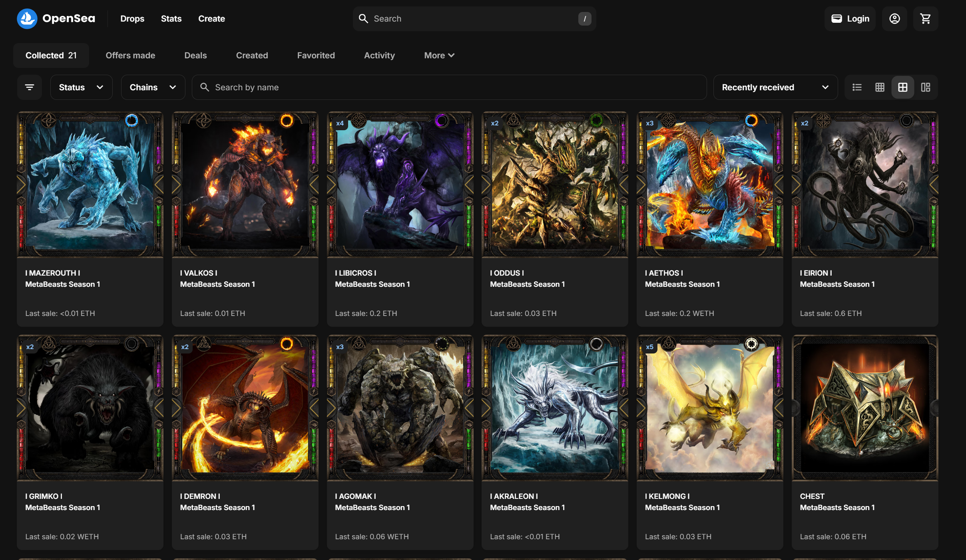The width and height of the screenshot is (966, 560).
Task: Open the account profile icon
Action: click(x=894, y=19)
